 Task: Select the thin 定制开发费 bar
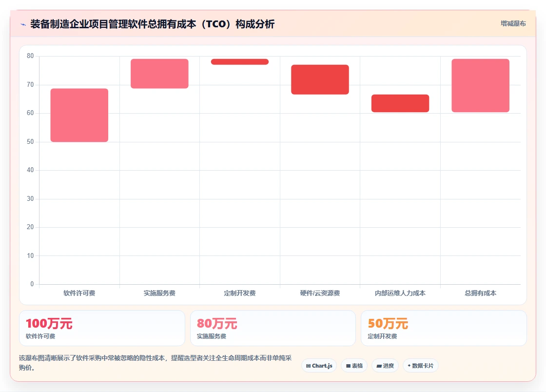(239, 61)
